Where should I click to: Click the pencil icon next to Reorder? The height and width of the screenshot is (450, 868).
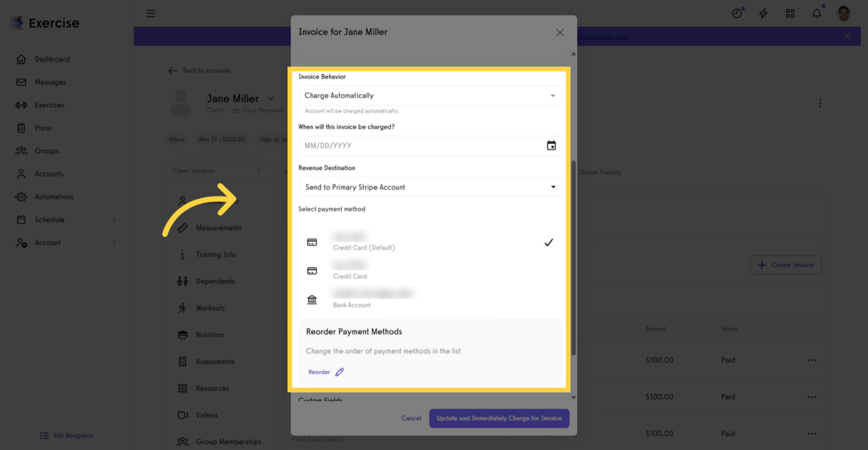(x=339, y=372)
